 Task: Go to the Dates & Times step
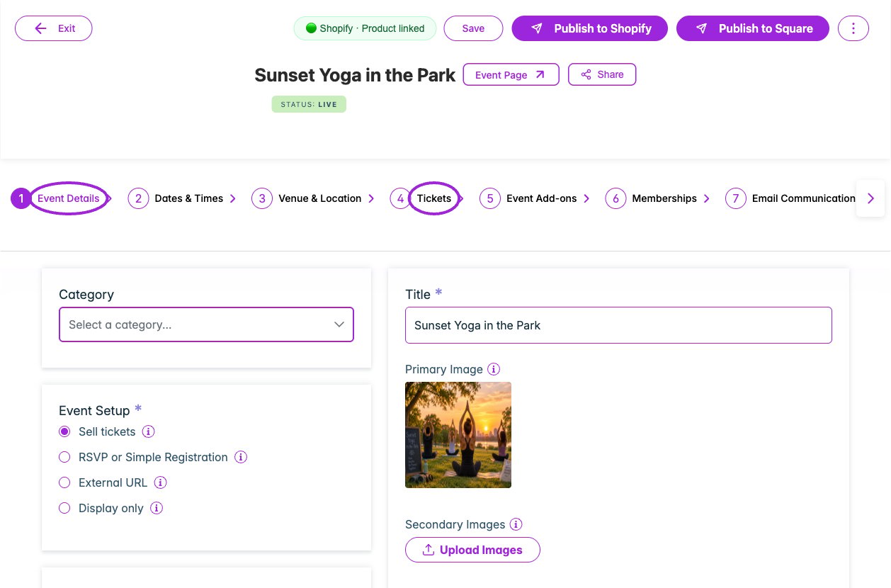coord(189,198)
